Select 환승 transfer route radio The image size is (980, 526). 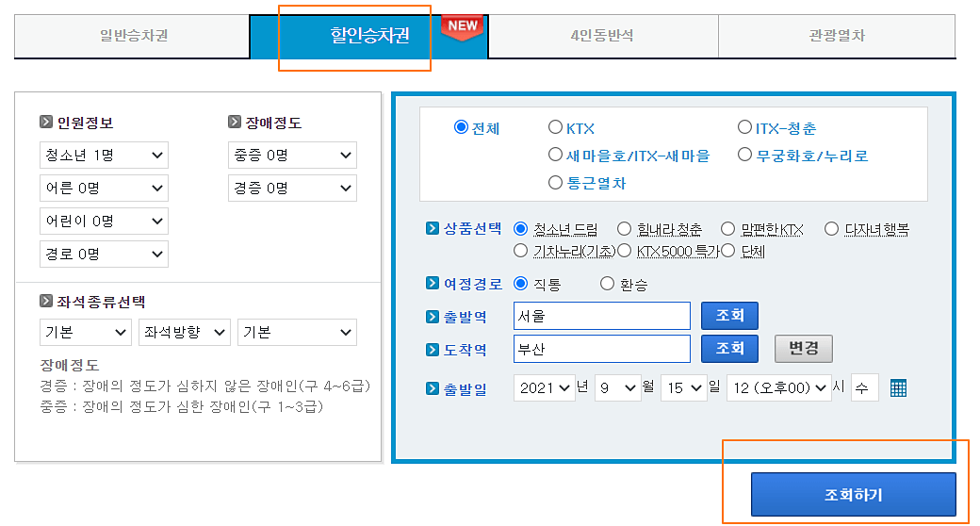[x=607, y=284]
